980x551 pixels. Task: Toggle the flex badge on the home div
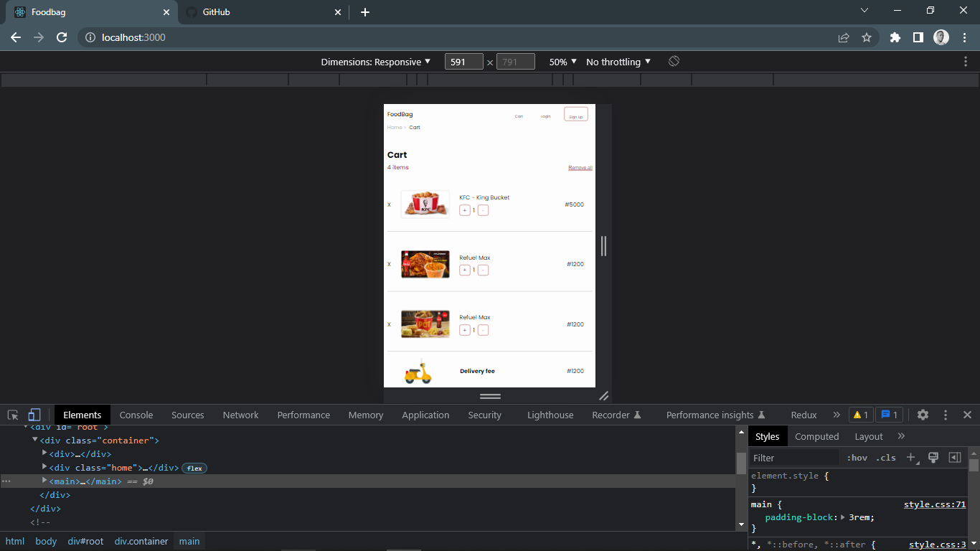point(194,468)
